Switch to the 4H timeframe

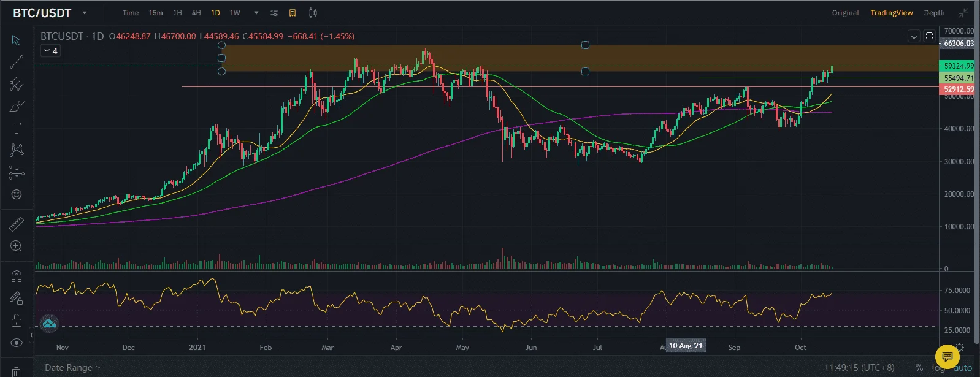(196, 13)
